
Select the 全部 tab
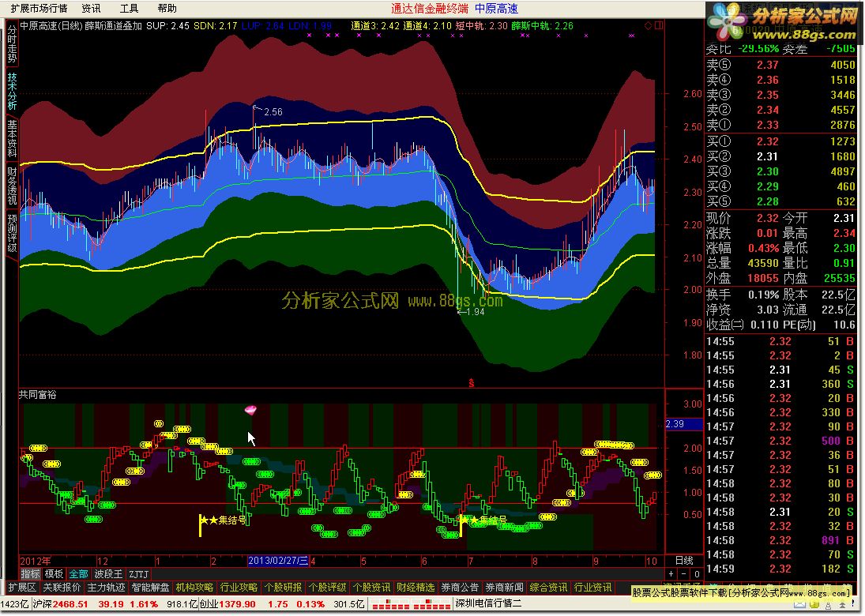click(78, 574)
